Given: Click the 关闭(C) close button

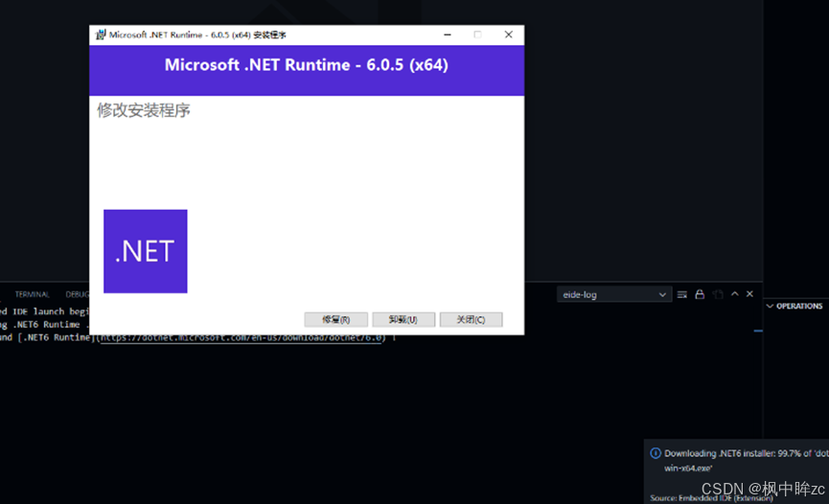Looking at the screenshot, I should point(471,319).
